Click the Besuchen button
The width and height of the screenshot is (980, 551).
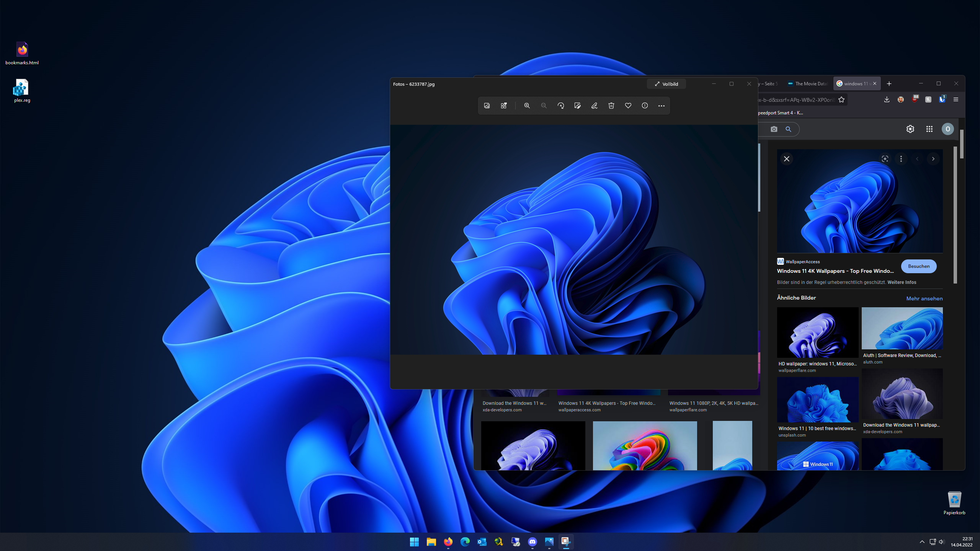pos(918,266)
